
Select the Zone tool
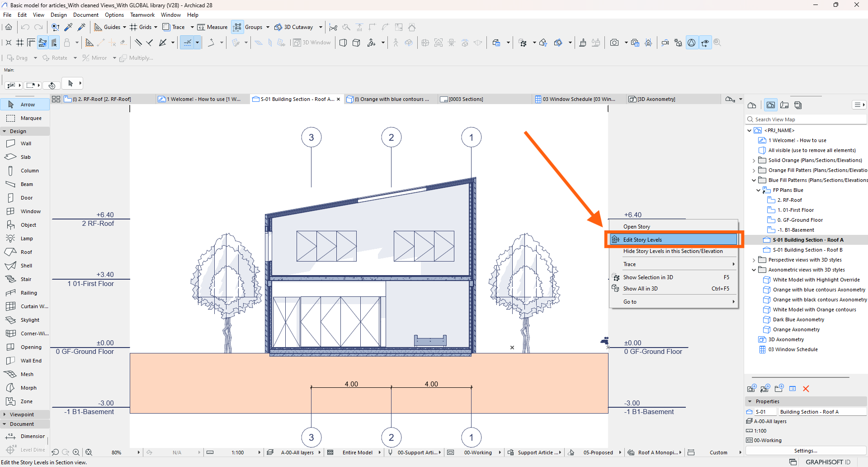(25, 401)
